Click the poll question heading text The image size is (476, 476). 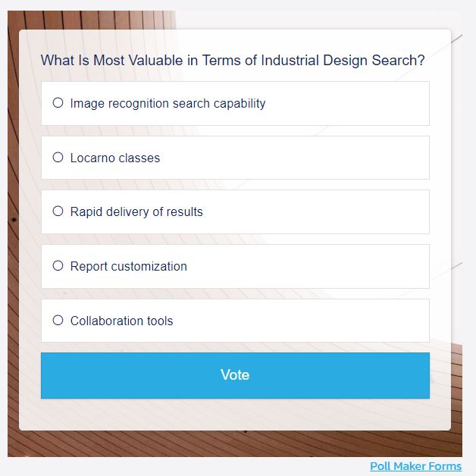tap(232, 61)
